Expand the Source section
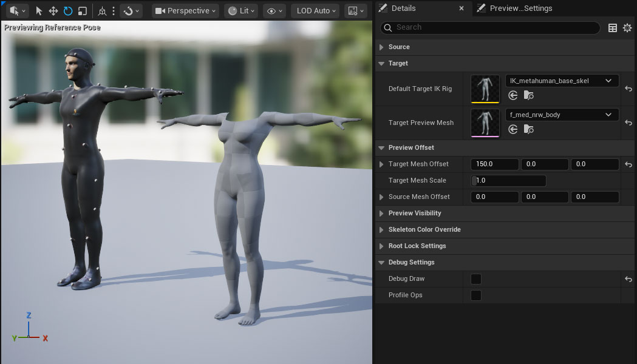 [x=399, y=47]
